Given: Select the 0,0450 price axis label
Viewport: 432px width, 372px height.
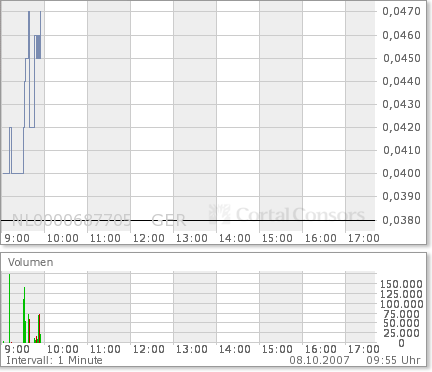Looking at the screenshot, I should point(402,58).
